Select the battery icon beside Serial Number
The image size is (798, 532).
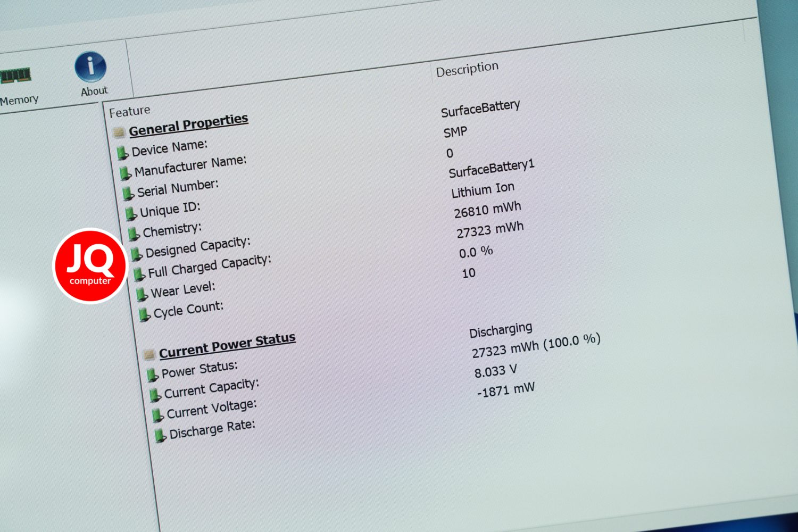click(128, 194)
